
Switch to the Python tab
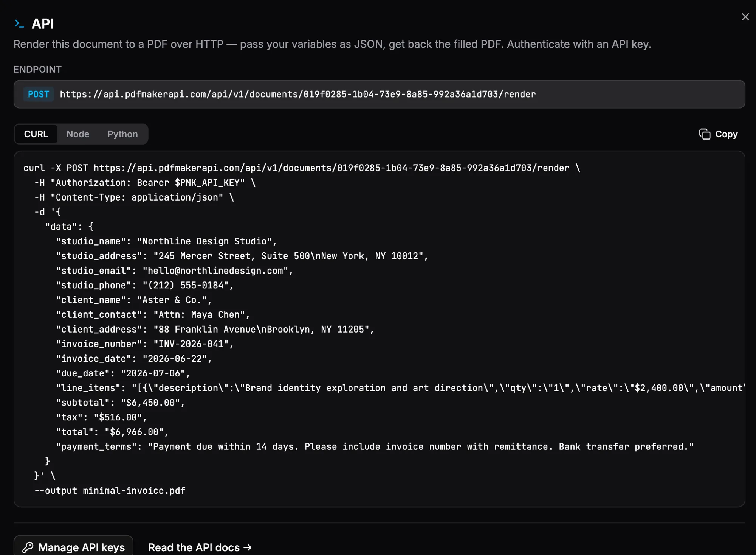[122, 134]
